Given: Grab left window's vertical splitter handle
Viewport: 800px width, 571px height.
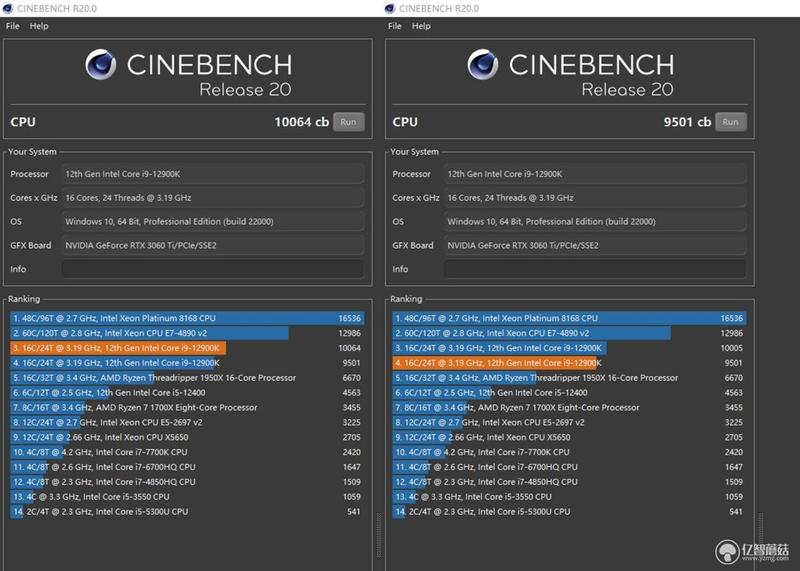Looking at the screenshot, I should pos(379,535).
